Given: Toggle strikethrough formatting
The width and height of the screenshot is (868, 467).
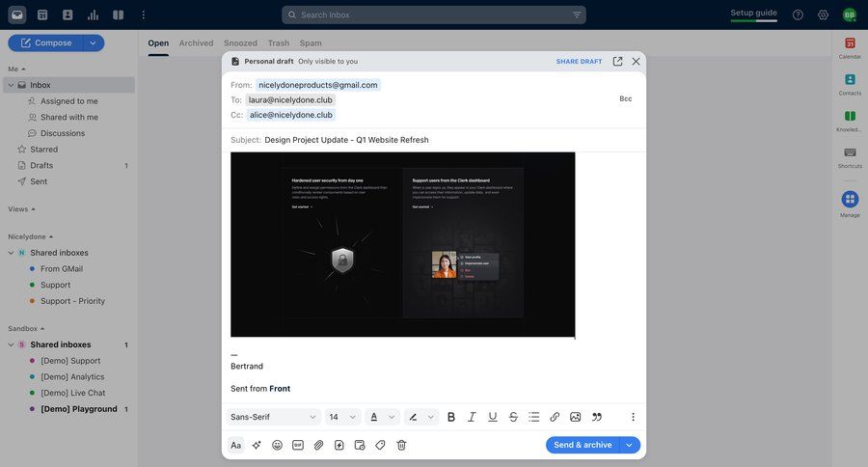Looking at the screenshot, I should tap(513, 417).
